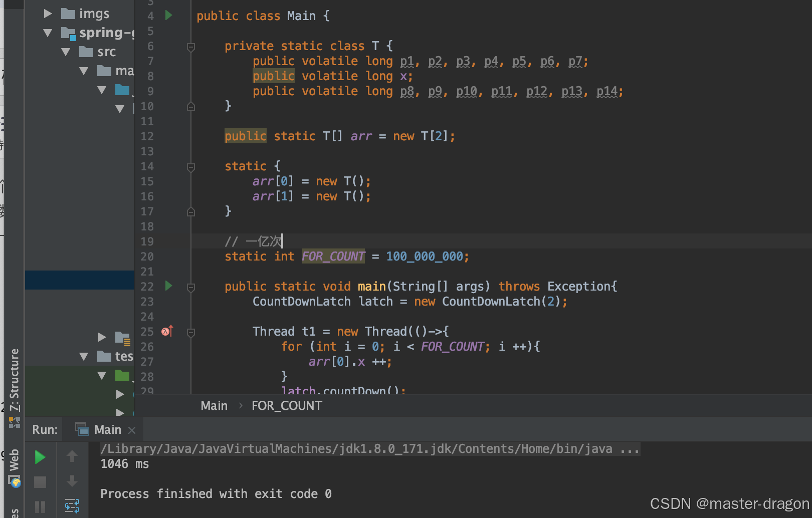
Task: Fold the static block at line 14
Action: 191,167
